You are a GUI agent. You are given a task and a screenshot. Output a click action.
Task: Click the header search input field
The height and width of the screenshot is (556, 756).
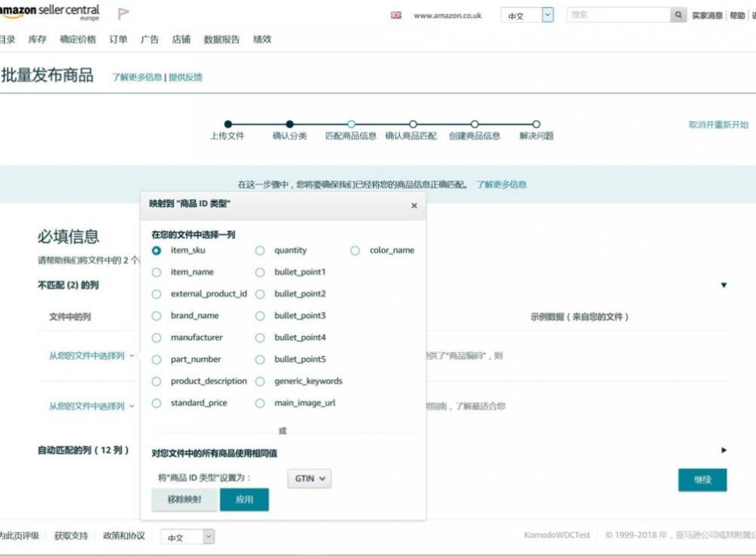tap(618, 15)
